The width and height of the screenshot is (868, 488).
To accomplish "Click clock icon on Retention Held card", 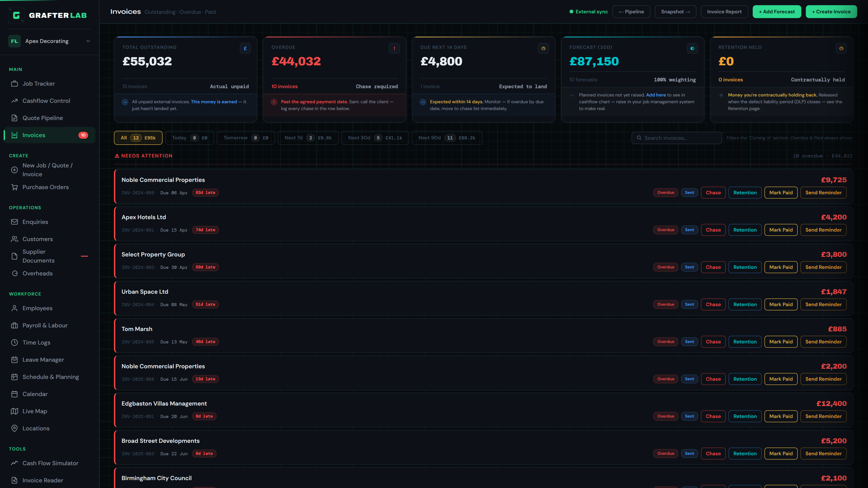I will [841, 49].
